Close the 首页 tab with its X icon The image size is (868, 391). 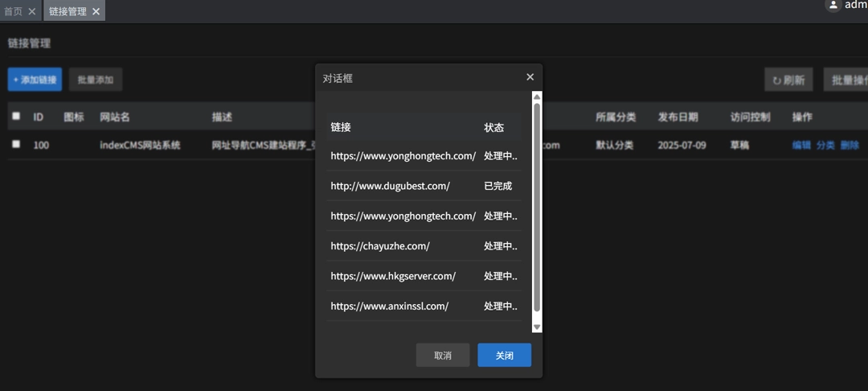32,11
